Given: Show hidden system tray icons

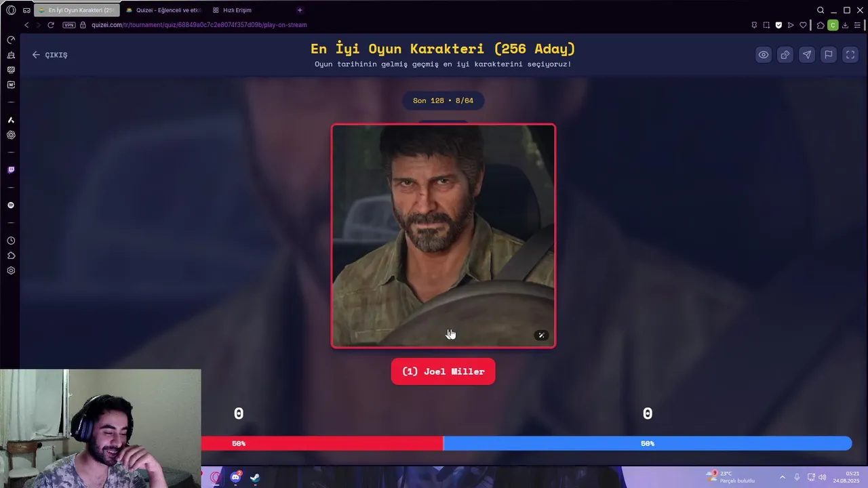Looking at the screenshot, I should (782, 477).
